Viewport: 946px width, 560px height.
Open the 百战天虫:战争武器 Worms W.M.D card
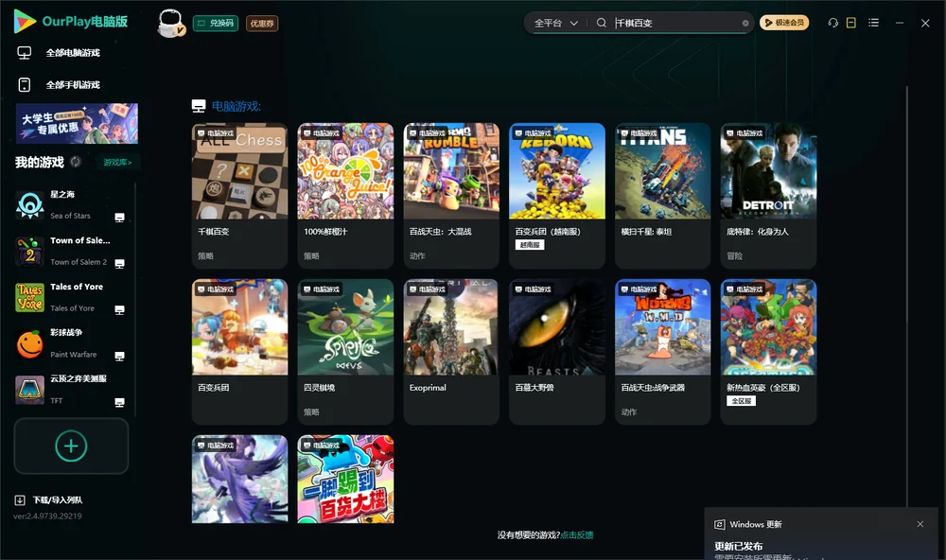[x=662, y=352]
